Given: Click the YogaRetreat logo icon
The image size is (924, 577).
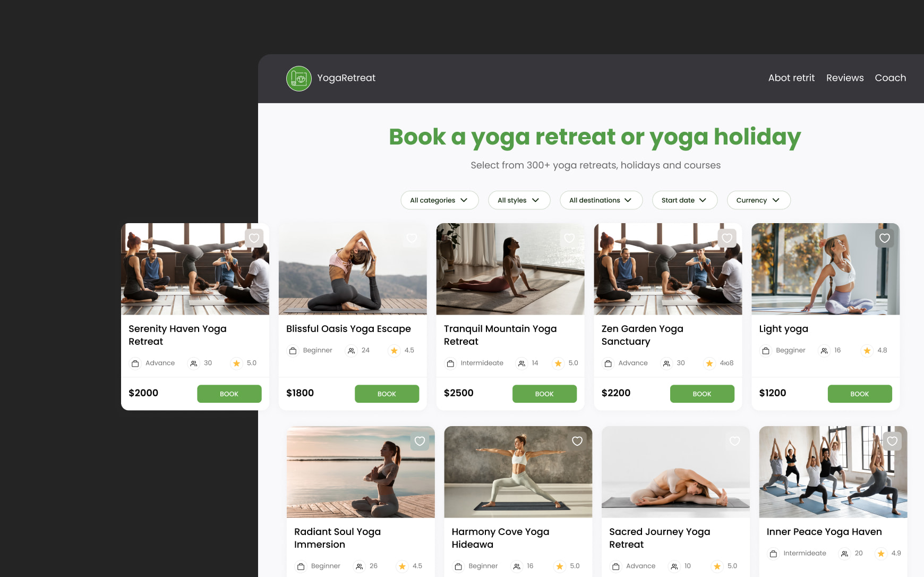Looking at the screenshot, I should pos(299,78).
